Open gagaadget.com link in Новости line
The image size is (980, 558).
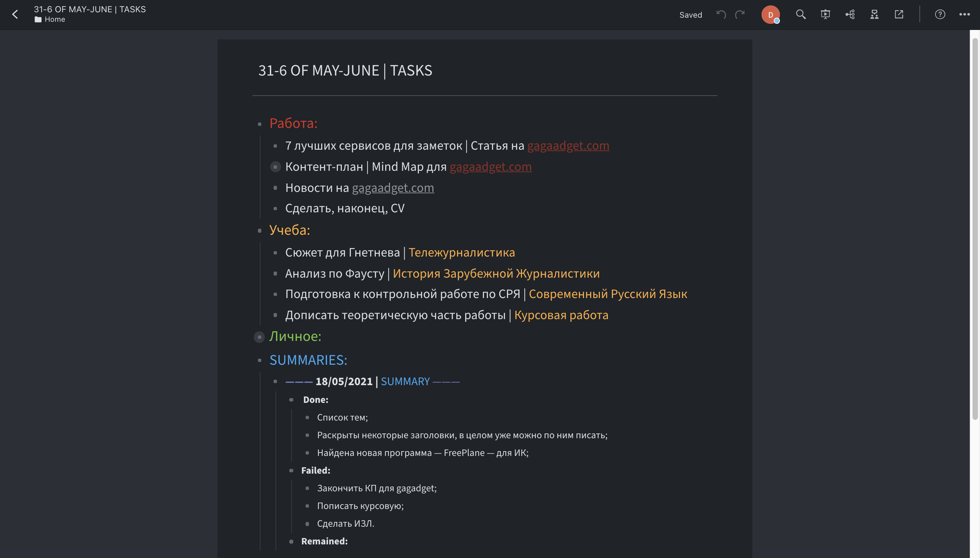click(x=393, y=188)
